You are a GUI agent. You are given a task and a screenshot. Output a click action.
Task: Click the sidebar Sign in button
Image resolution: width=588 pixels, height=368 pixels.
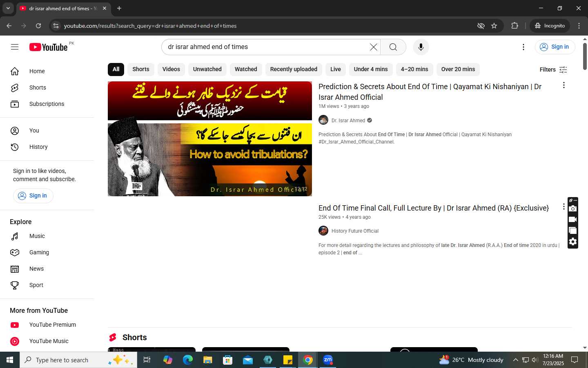(33, 195)
